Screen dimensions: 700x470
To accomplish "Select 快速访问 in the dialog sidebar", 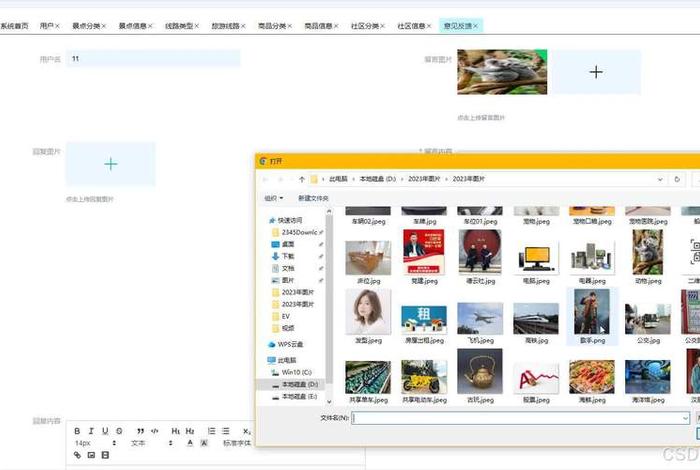I will pyautogui.click(x=290, y=220).
